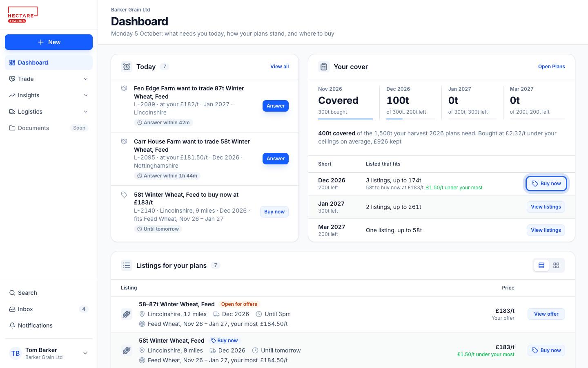Viewport: 588px width, 368px height.
Task: Click wheat icon on 58t Winter Wheat listing
Action: click(x=127, y=350)
